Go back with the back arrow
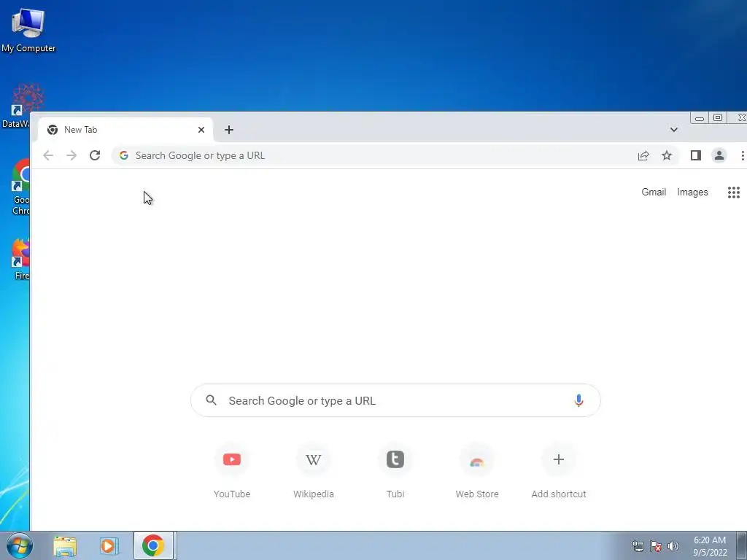The height and width of the screenshot is (560, 747). click(x=48, y=155)
